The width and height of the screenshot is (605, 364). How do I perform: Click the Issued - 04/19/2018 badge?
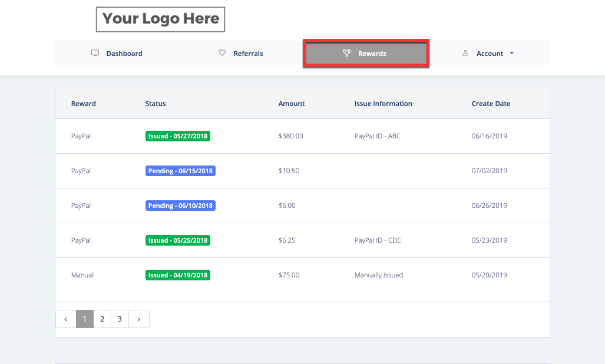coord(178,275)
